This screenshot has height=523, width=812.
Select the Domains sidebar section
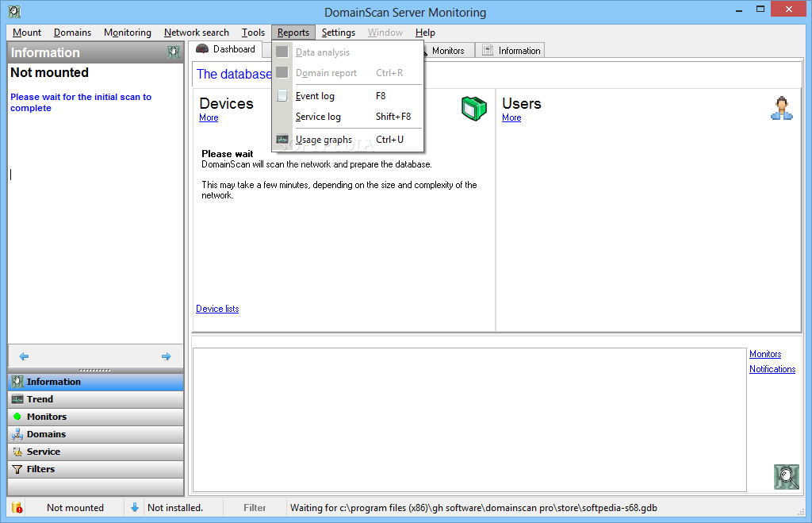tap(96, 434)
